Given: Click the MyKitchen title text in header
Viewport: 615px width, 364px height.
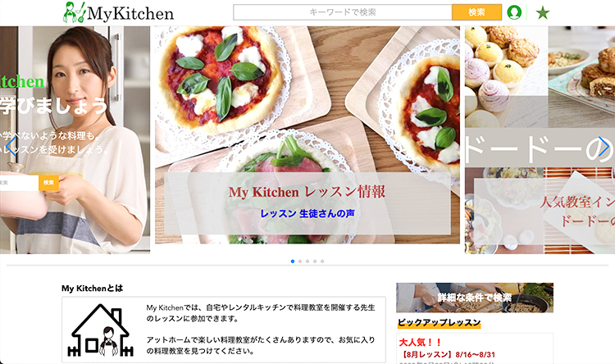Looking at the screenshot, I should coord(130,13).
